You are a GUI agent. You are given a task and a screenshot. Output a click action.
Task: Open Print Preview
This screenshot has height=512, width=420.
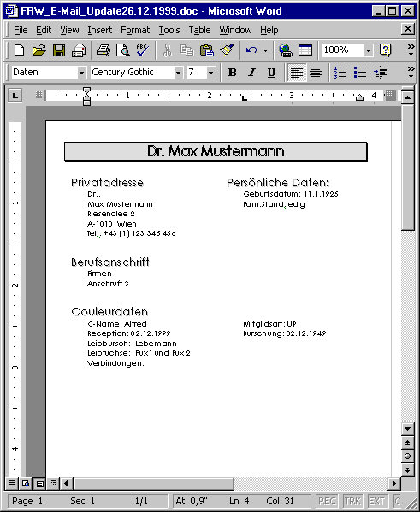click(x=123, y=50)
